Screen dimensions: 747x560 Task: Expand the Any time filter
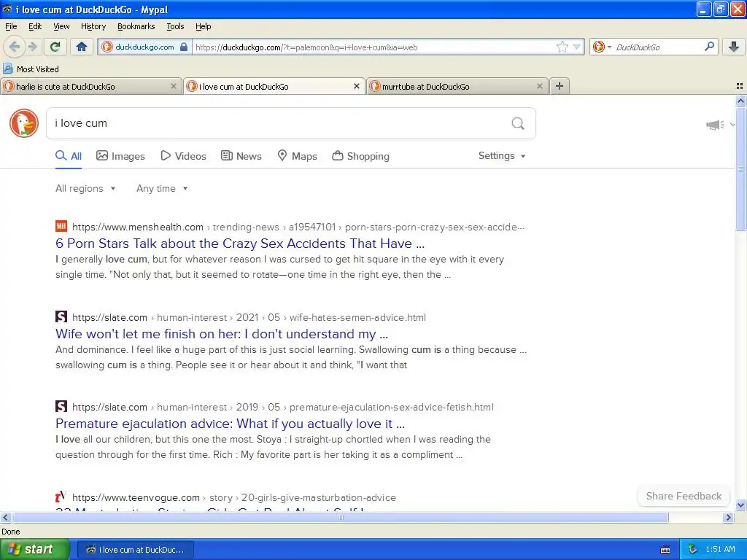162,189
